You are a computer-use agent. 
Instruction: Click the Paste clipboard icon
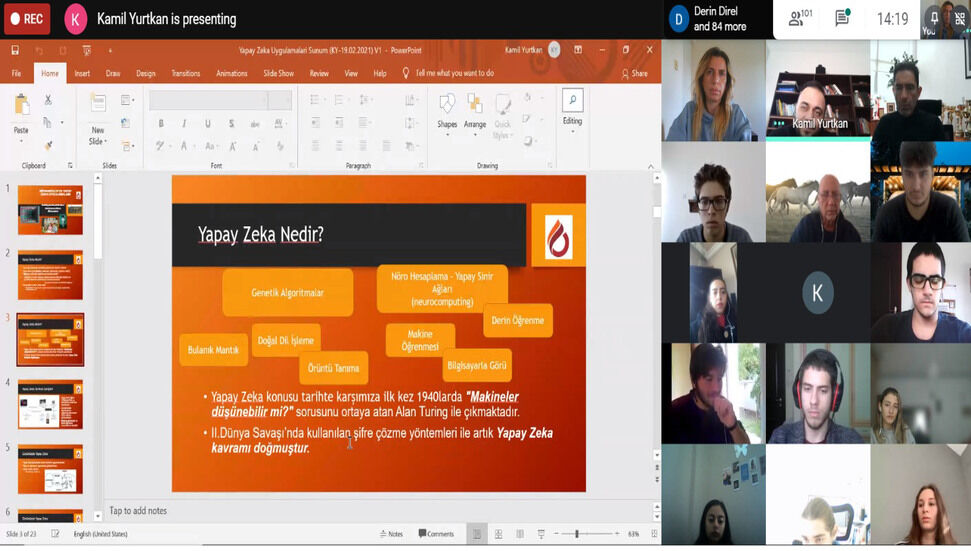[x=21, y=114]
